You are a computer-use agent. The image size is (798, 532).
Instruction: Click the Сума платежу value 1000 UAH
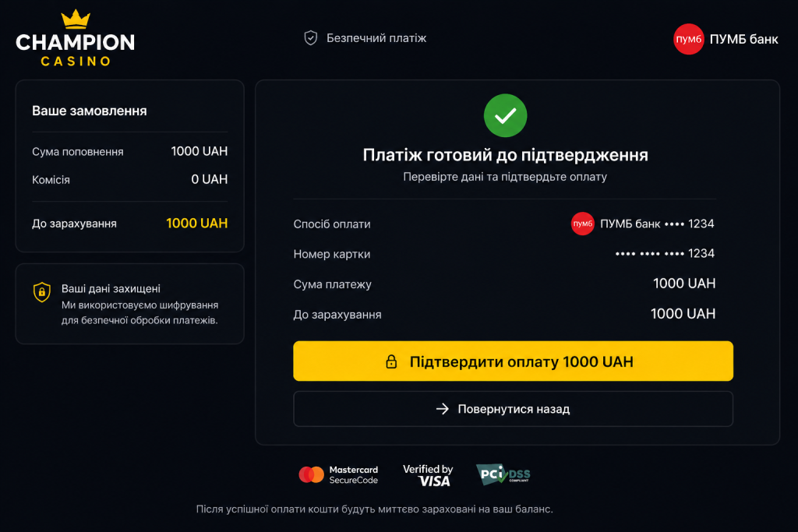(684, 284)
